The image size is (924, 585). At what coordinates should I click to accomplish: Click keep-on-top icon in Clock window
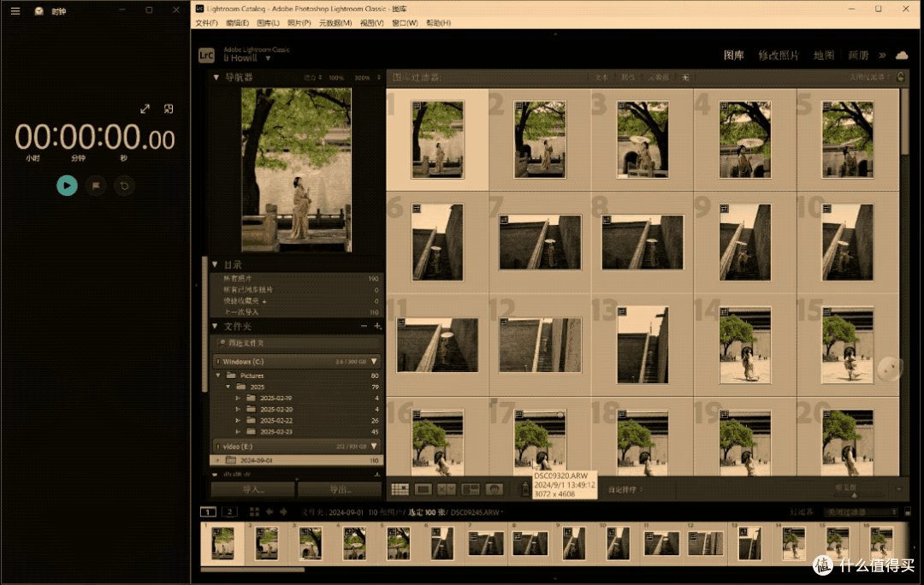click(169, 109)
